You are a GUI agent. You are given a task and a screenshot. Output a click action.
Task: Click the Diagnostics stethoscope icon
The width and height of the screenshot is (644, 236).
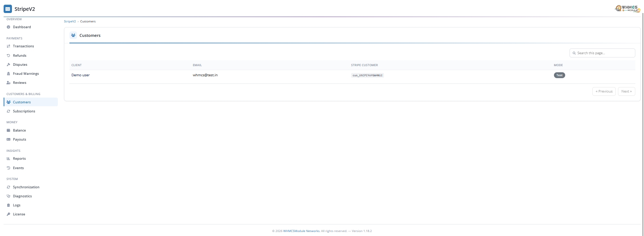coord(8,196)
